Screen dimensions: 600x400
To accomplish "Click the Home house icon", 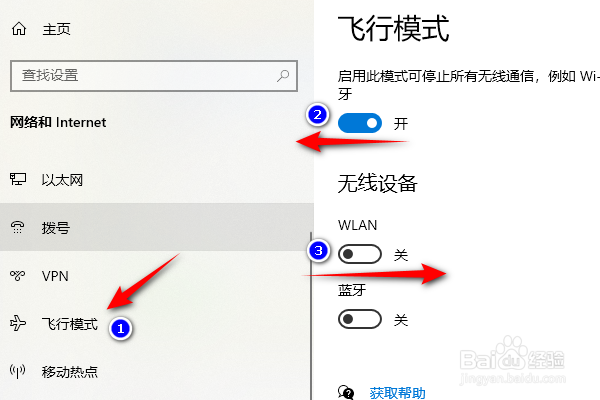I will [x=19, y=29].
